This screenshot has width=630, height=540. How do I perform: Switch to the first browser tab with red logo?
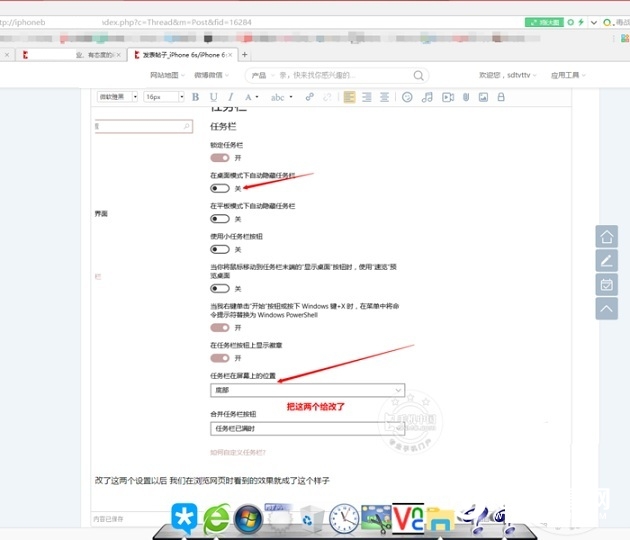(x=71, y=55)
